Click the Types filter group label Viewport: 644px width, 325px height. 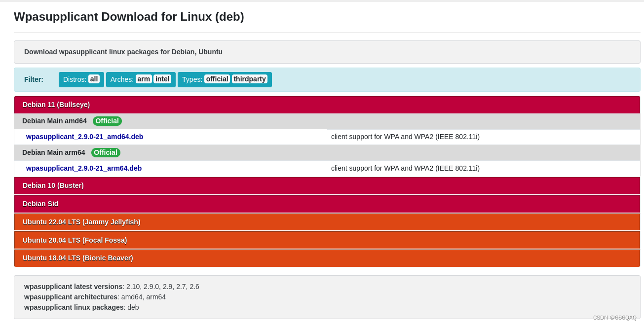click(192, 79)
